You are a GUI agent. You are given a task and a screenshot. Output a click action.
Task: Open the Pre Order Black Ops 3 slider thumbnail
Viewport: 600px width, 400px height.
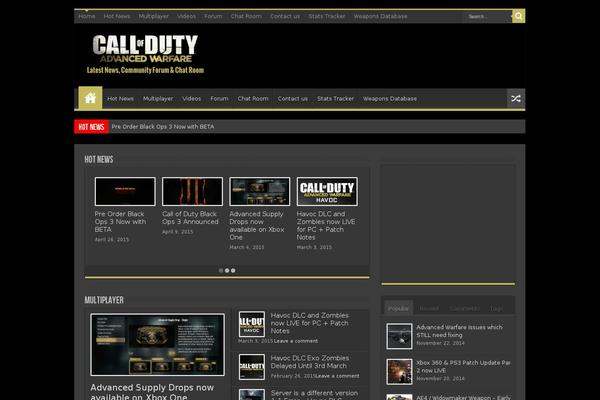tap(125, 191)
